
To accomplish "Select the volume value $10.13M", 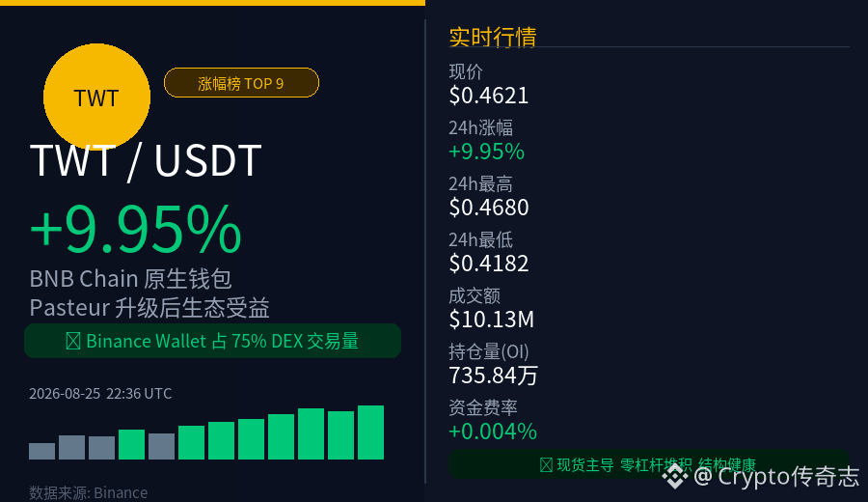I will coord(492,320).
